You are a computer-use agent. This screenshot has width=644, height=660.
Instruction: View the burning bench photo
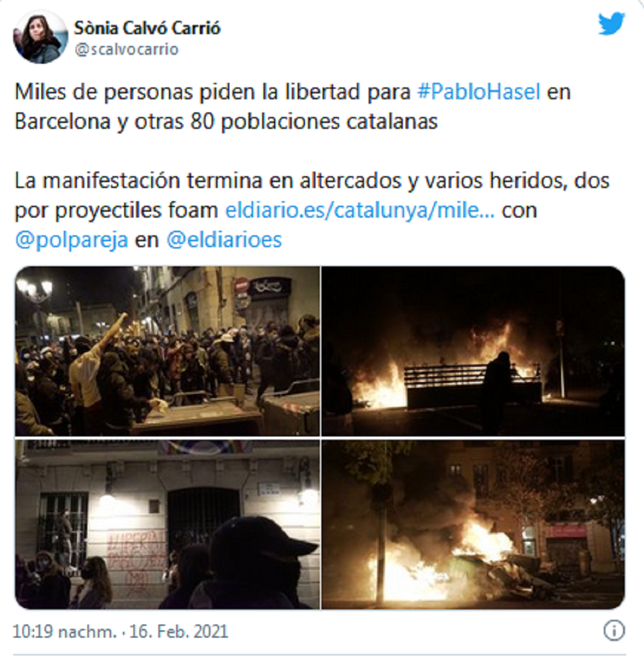pyautogui.click(x=473, y=351)
